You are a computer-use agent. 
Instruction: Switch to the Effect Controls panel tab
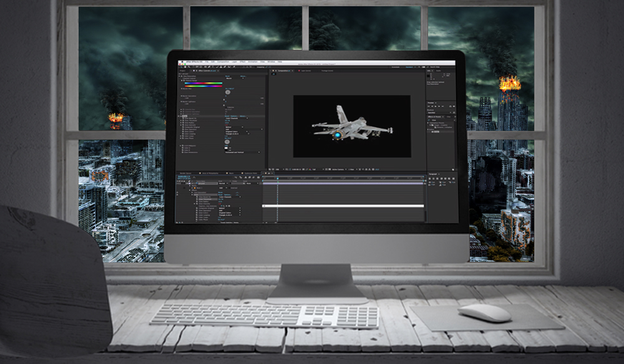pos(203,71)
